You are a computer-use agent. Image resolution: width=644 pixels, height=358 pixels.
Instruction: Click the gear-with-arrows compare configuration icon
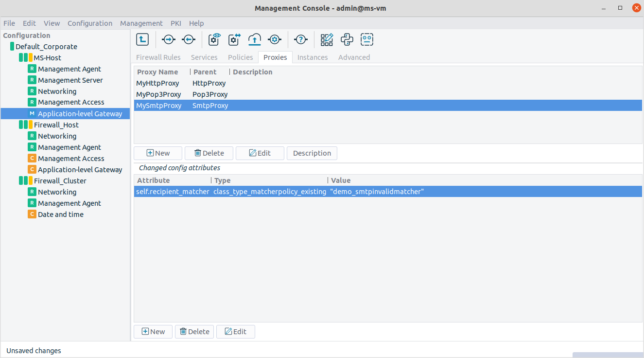235,39
